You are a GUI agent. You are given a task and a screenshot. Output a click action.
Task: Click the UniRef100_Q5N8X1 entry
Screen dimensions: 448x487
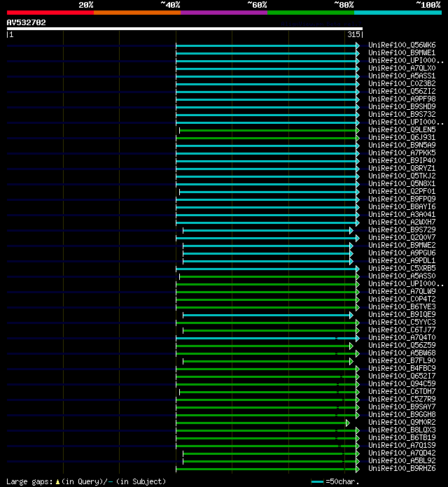coord(402,183)
